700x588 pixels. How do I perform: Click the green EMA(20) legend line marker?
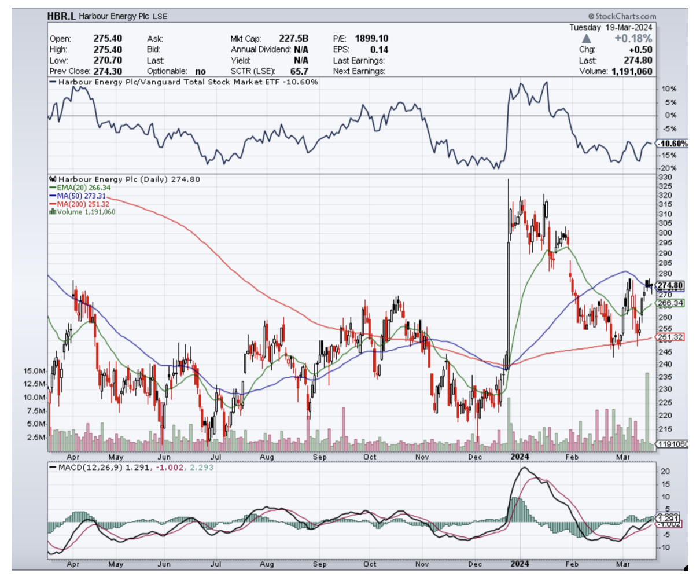coord(52,188)
